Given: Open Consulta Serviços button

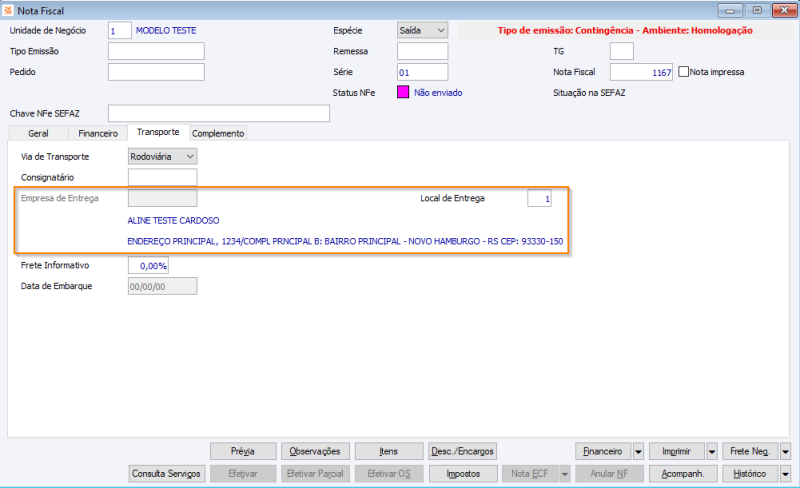Looking at the screenshot, I should click(167, 474).
